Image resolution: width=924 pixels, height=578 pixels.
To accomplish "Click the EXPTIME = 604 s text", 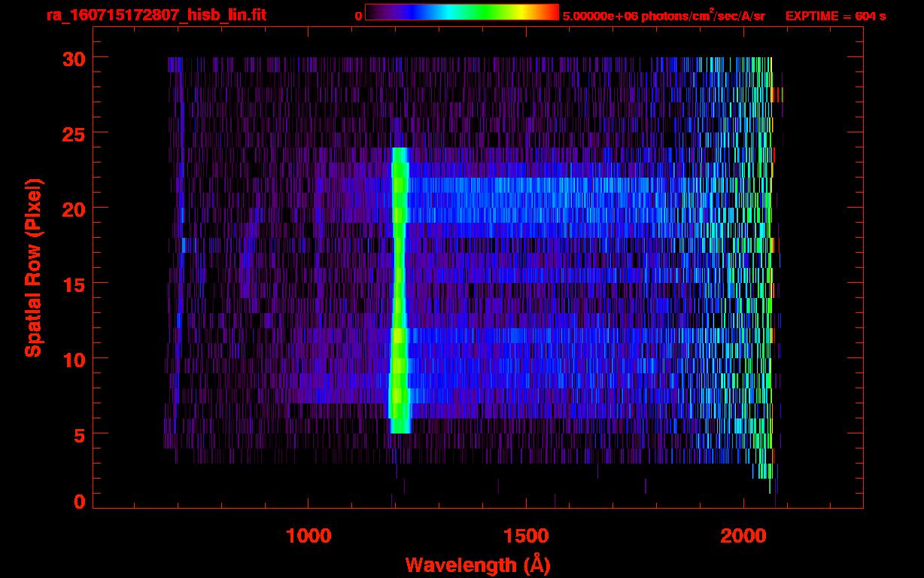I will pos(835,16).
